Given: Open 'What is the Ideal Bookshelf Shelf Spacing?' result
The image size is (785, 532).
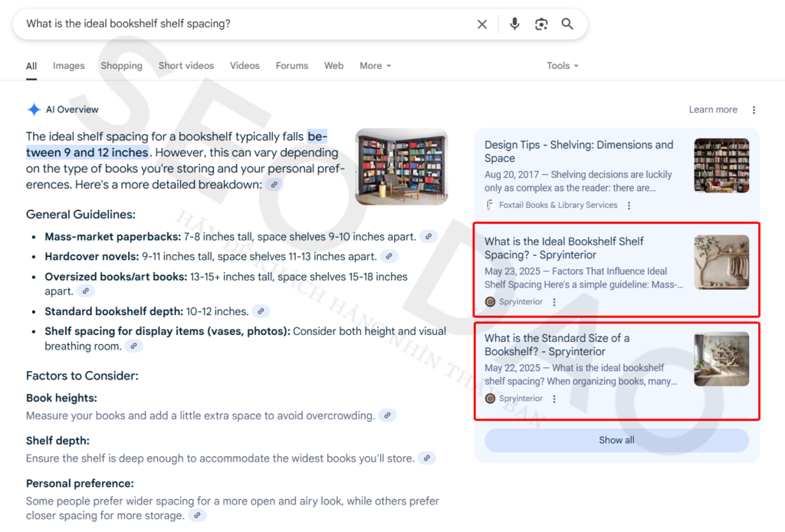Looking at the screenshot, I should [563, 248].
